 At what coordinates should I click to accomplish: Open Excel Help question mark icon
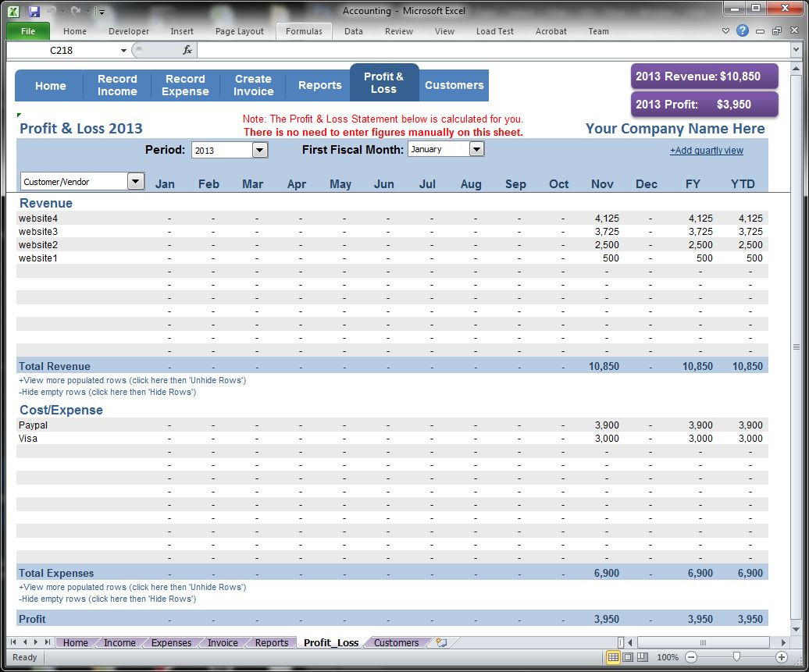743,31
